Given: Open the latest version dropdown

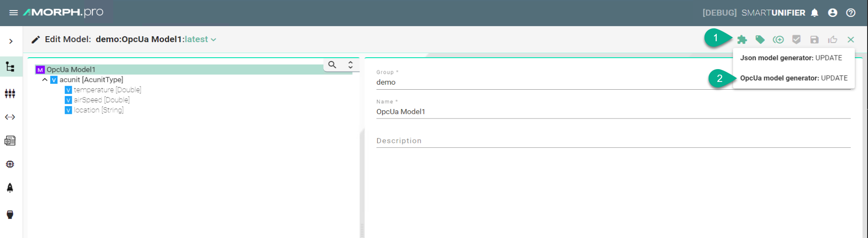Looking at the screenshot, I should [x=201, y=39].
